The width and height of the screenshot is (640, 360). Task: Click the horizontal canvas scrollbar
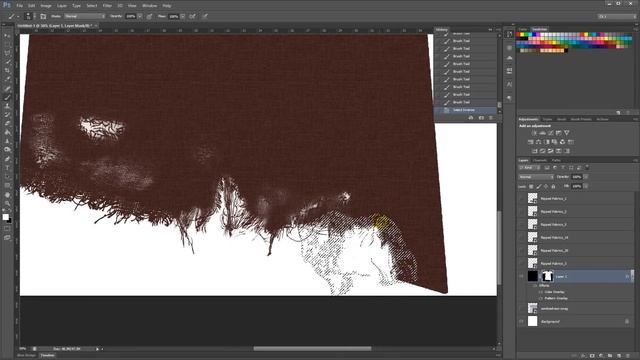tap(312, 349)
